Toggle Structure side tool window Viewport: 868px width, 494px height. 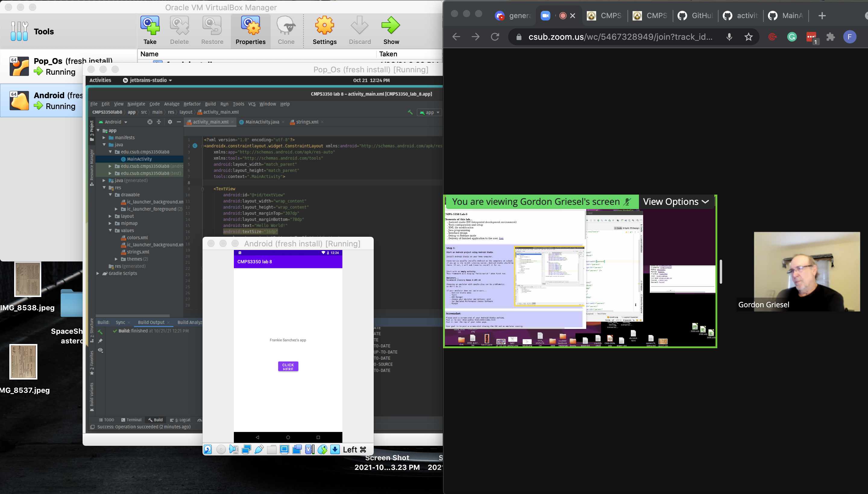pyautogui.click(x=92, y=330)
